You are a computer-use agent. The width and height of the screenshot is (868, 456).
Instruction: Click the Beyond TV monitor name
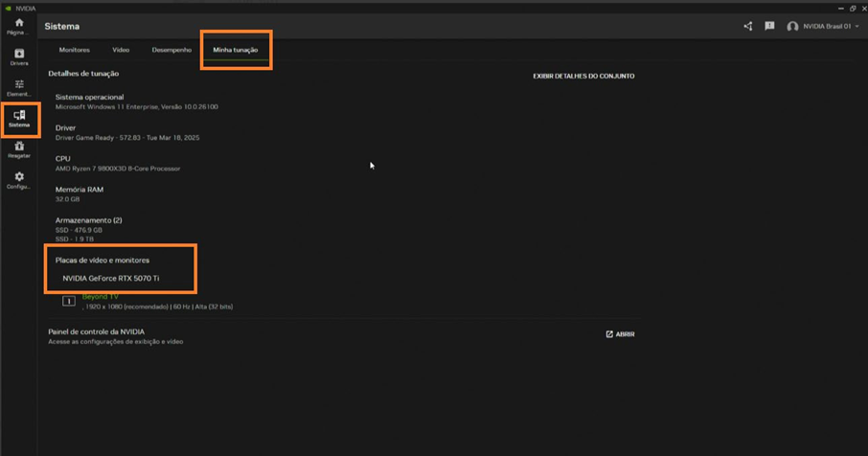tap(101, 297)
